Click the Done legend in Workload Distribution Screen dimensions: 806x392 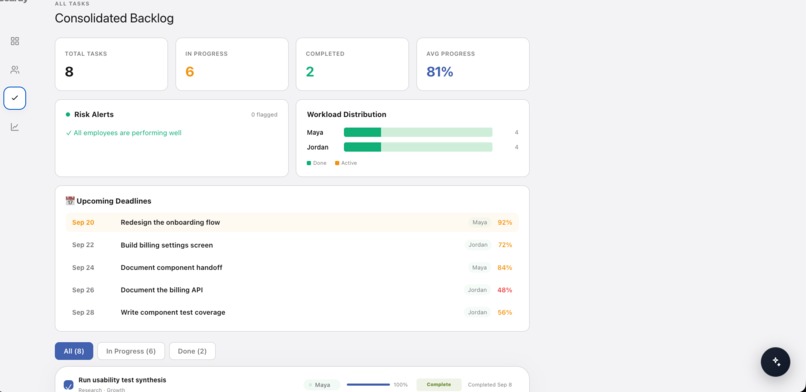pos(317,163)
